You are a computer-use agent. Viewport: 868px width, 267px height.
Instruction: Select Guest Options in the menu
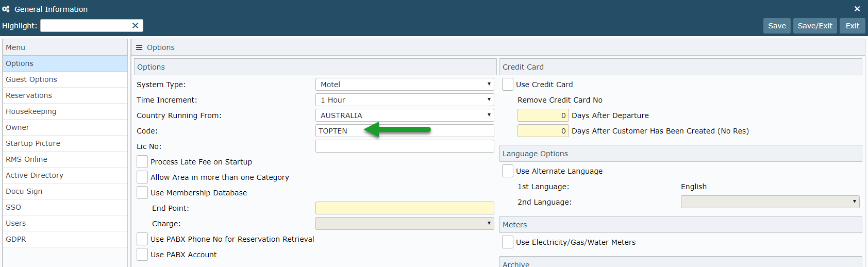(x=31, y=79)
